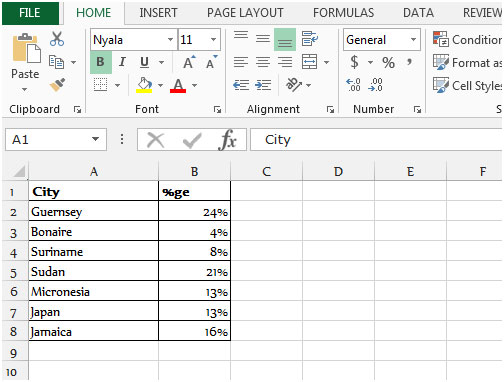Increase indent icon
This screenshot has height=382, width=504.
click(263, 85)
